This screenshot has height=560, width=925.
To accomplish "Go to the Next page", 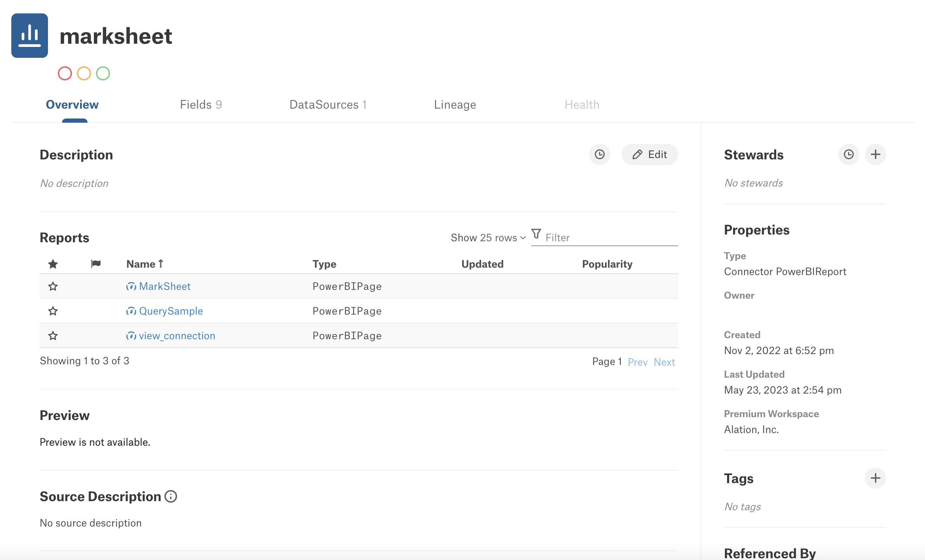I will pyautogui.click(x=664, y=362).
